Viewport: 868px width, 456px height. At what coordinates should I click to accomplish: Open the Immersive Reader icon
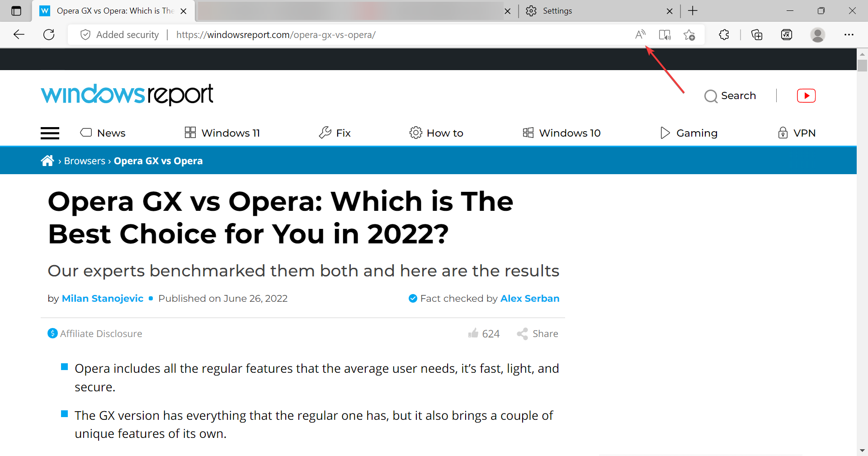point(665,35)
